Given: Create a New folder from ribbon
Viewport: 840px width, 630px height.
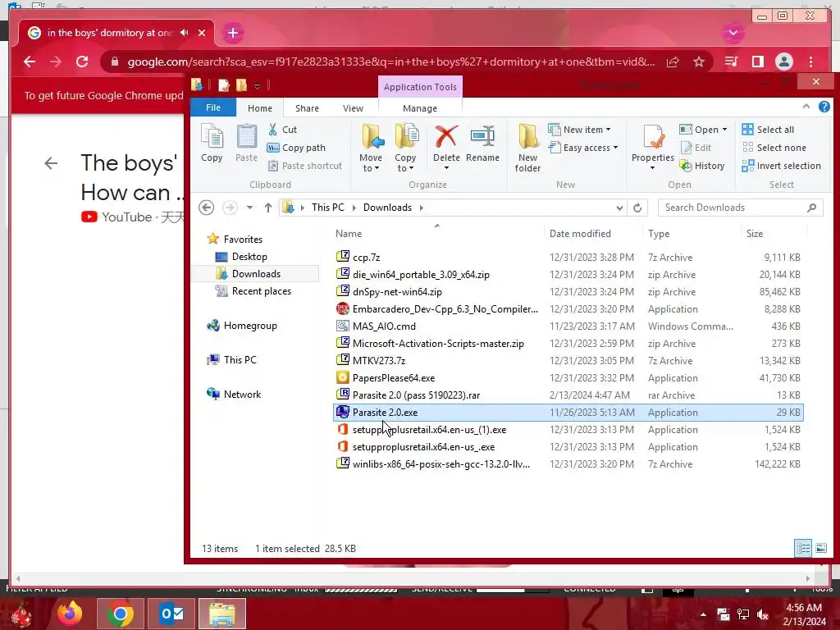Looking at the screenshot, I should coord(527,148).
